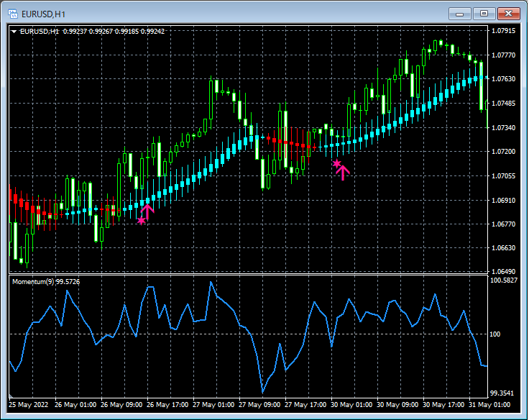The image size is (529, 420).
Task: Click the 27 May 09:00 time label
Action: click(259, 404)
